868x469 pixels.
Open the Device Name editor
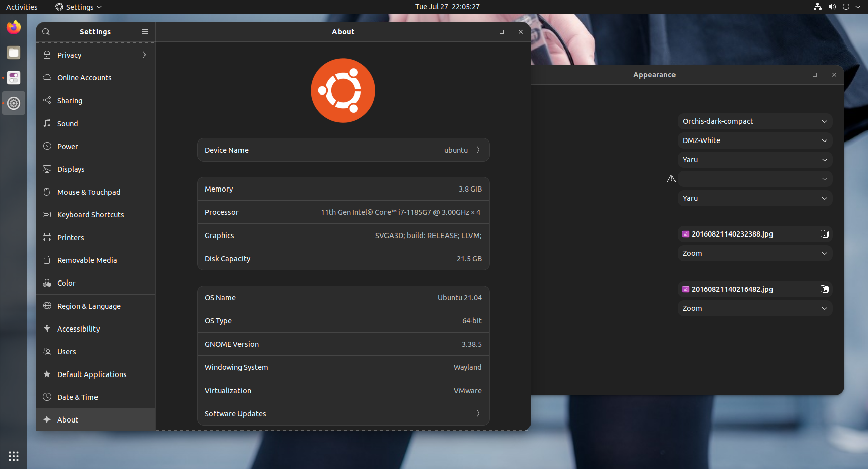[x=343, y=150]
